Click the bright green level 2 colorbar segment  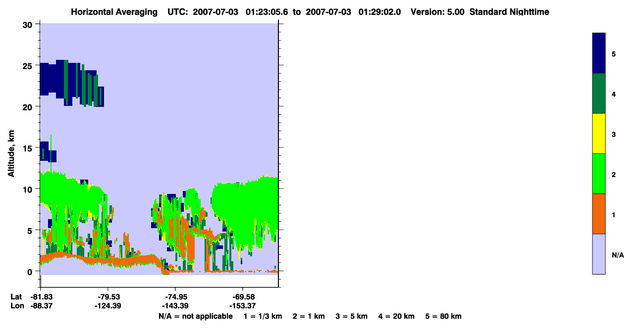[x=599, y=174]
